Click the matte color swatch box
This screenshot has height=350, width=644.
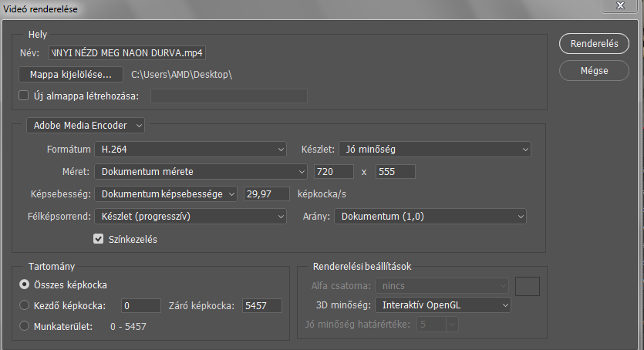coord(528,287)
